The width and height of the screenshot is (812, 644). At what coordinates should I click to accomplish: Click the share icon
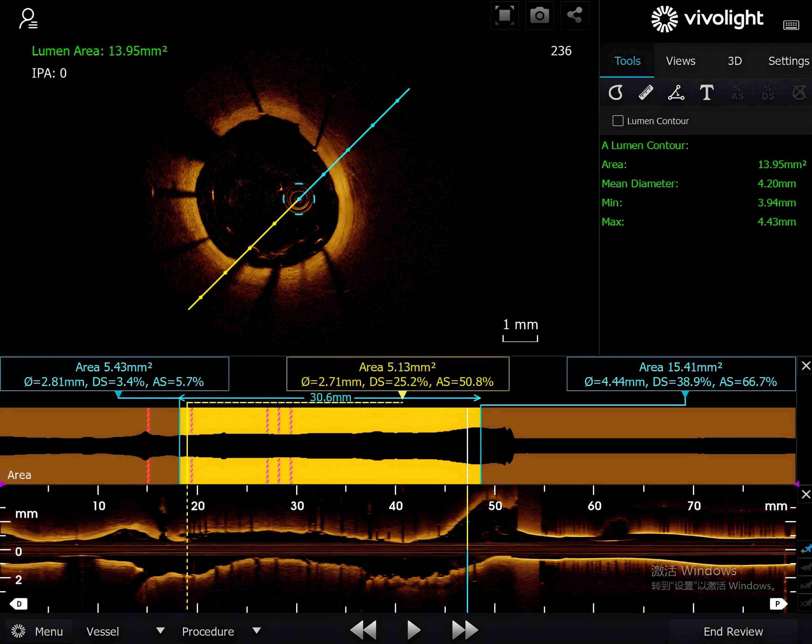(574, 16)
